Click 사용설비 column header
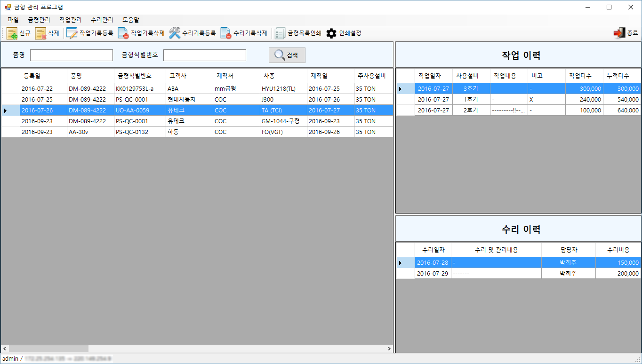The width and height of the screenshot is (642, 364). pyautogui.click(x=471, y=76)
